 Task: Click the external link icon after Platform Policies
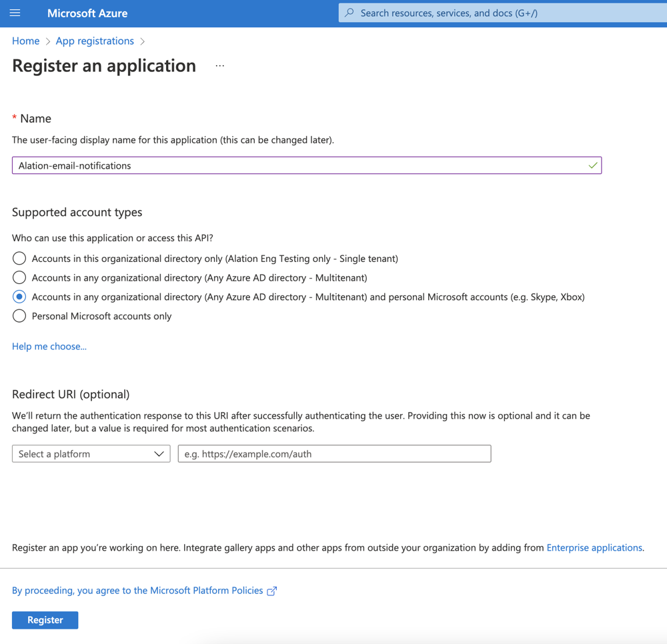(272, 591)
